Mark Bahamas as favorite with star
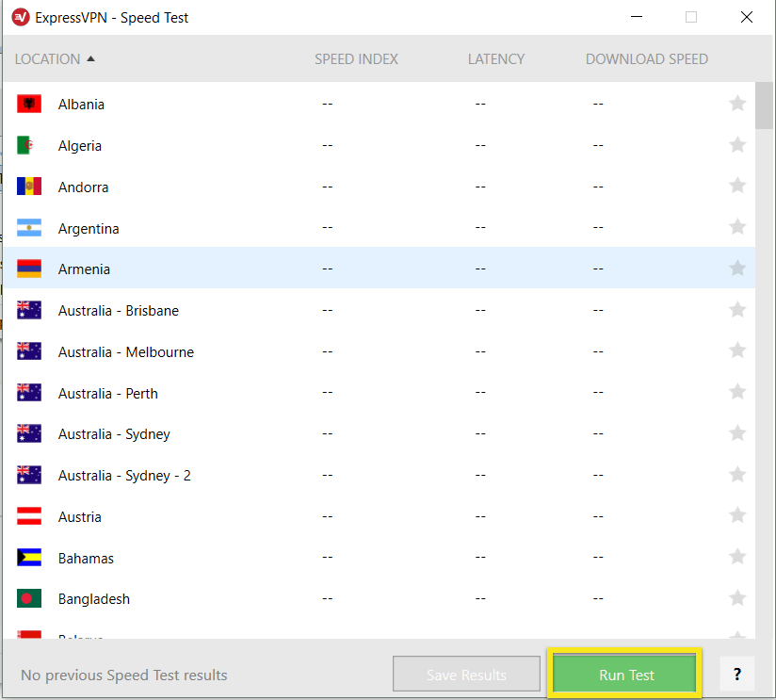Image resolution: width=776 pixels, height=700 pixels. coord(737,557)
